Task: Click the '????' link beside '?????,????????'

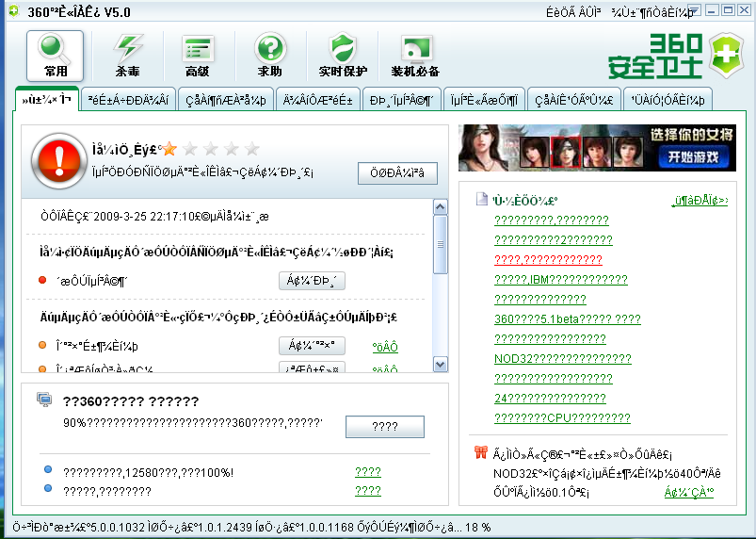Action: point(368,491)
